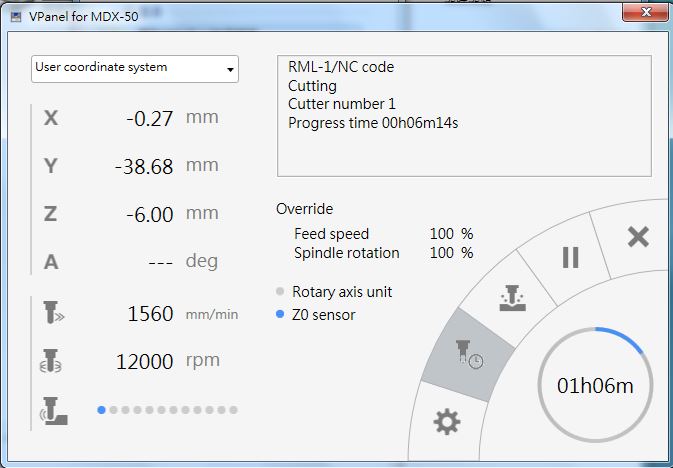Click the cutting operation icon on the wheel
The height and width of the screenshot is (468, 673).
[512, 298]
